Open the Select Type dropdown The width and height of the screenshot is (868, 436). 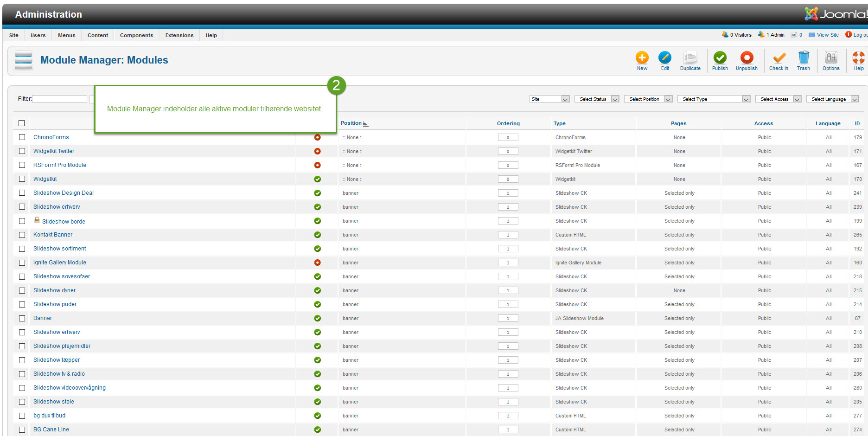[714, 99]
